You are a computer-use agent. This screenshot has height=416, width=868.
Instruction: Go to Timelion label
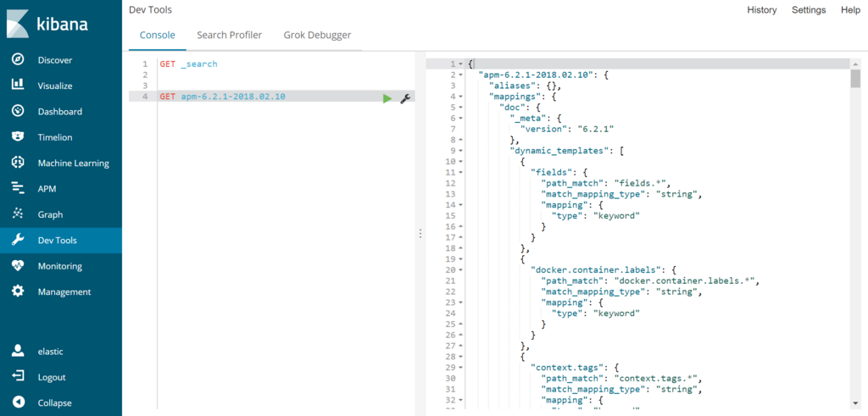point(55,138)
